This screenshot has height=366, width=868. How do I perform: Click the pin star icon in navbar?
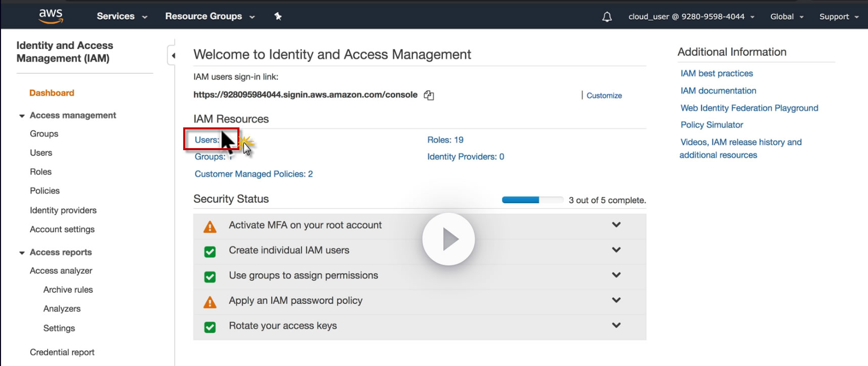pos(278,16)
